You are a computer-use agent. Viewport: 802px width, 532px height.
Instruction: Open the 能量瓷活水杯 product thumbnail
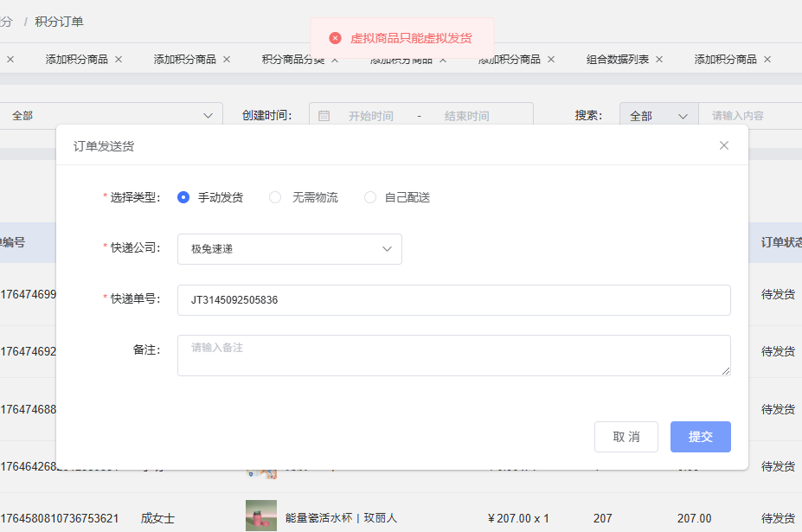point(261,516)
